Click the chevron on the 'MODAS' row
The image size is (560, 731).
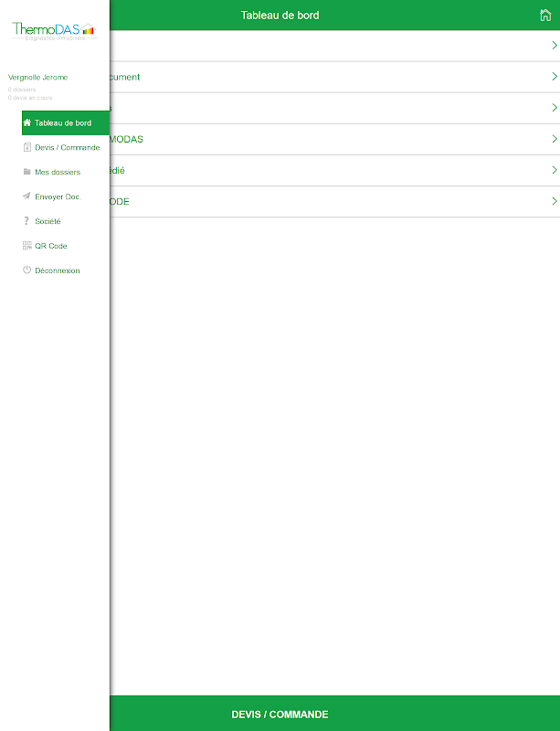pos(555,139)
